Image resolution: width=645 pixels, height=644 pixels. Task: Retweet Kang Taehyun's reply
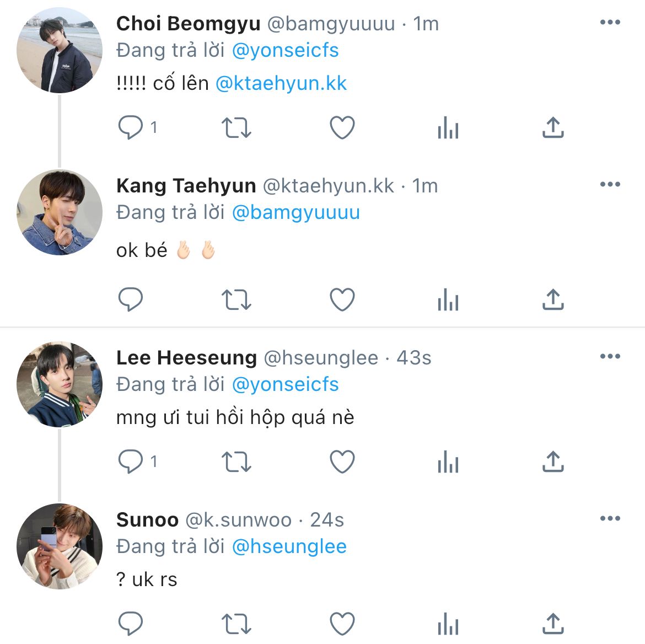[236, 300]
